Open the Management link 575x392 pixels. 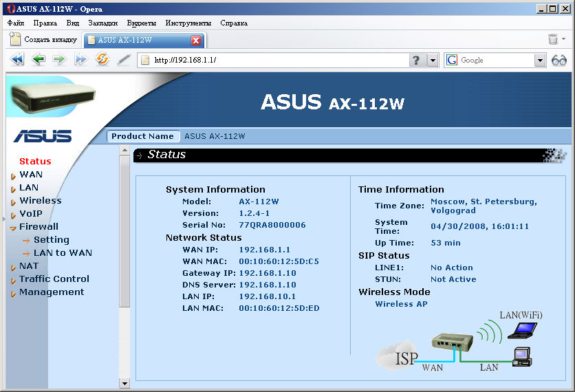click(x=52, y=292)
